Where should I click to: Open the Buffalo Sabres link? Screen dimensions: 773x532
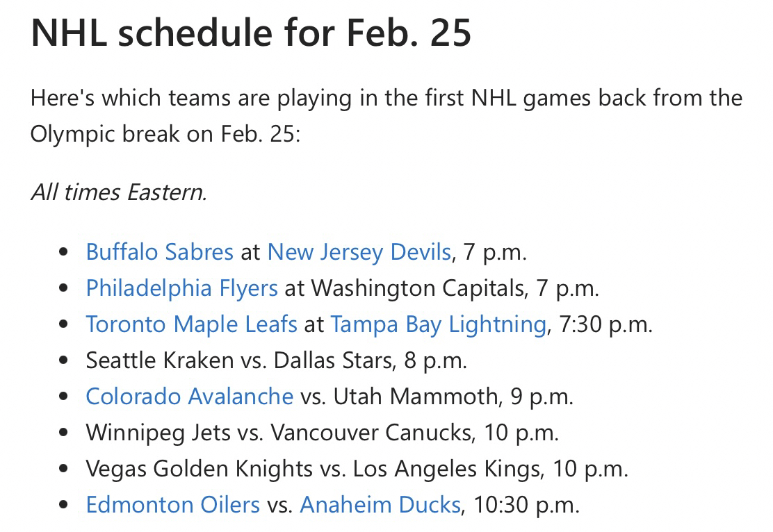[x=159, y=251]
